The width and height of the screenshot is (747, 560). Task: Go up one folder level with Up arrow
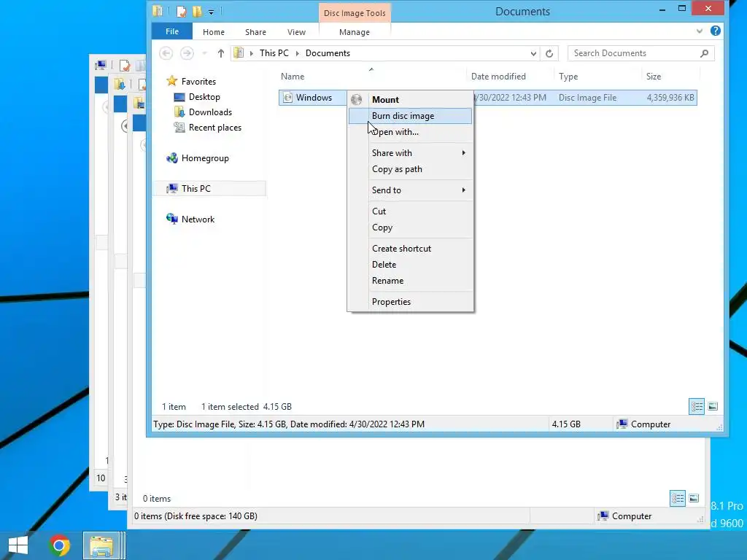point(220,53)
